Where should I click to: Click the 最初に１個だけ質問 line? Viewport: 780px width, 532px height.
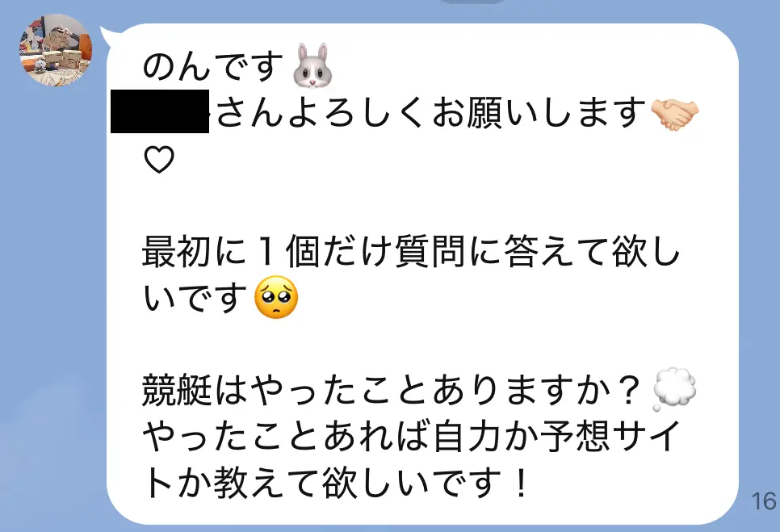click(x=411, y=252)
